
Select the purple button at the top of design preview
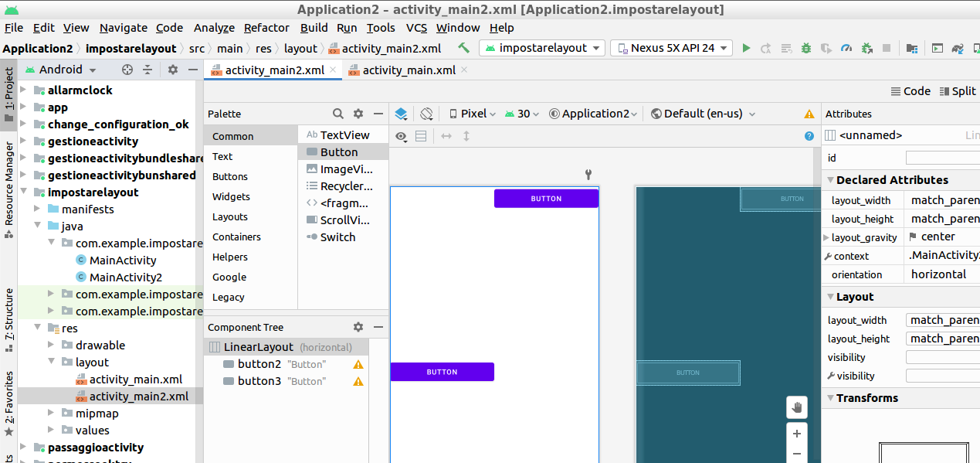(546, 199)
